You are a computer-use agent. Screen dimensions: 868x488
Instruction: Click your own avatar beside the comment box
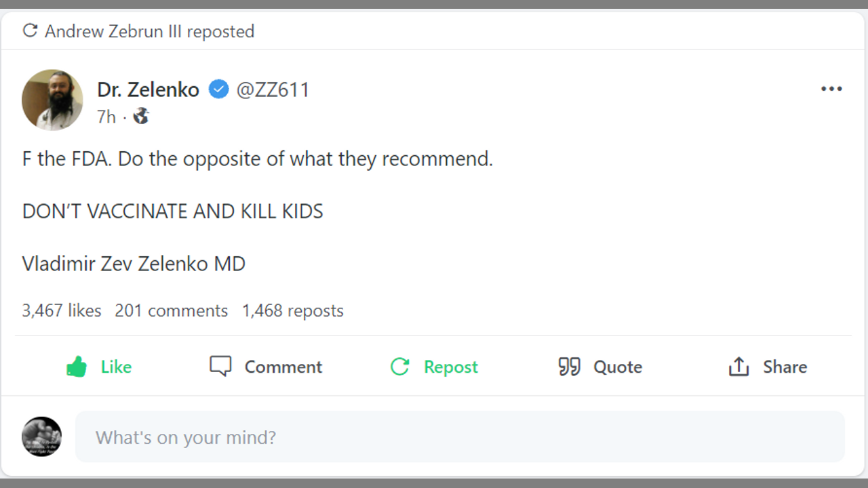[41, 436]
